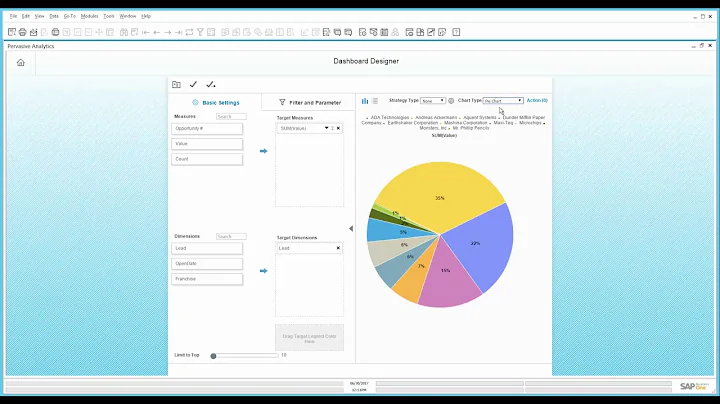This screenshot has height=404, width=720.
Task: Click the Drag Target Legend Color Here box
Action: coord(309,338)
